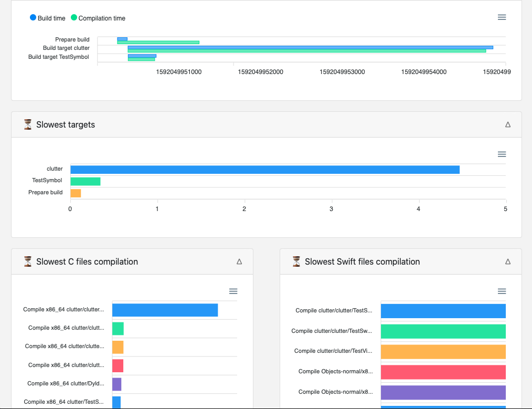Click the 'Slowest Swift files compilation' heading

(363, 261)
